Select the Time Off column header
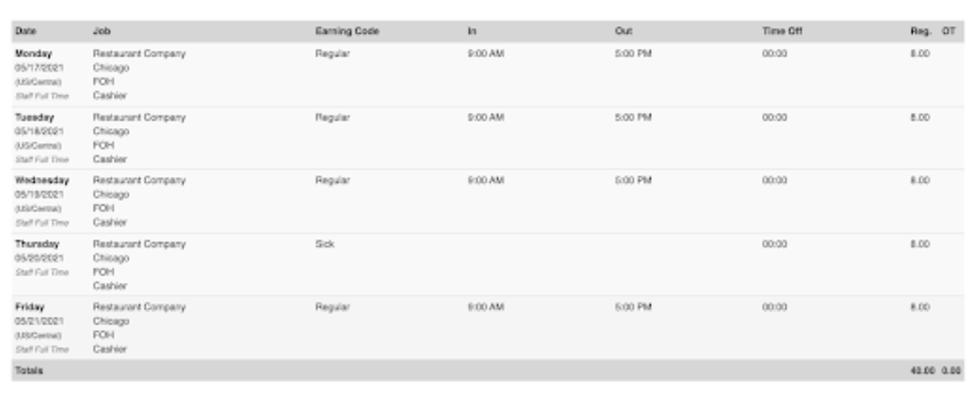Viewport: 980px width, 401px height. 781,31
